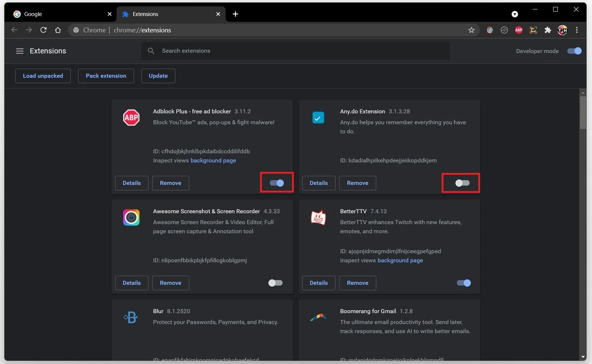Click the face-with-glasses toolbar extension icon
592x364 pixels.
[490, 30]
